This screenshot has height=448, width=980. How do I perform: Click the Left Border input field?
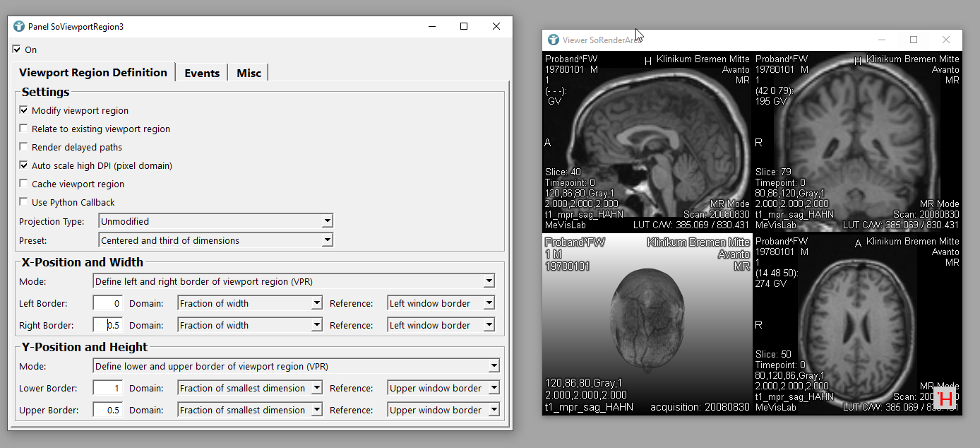tap(108, 303)
